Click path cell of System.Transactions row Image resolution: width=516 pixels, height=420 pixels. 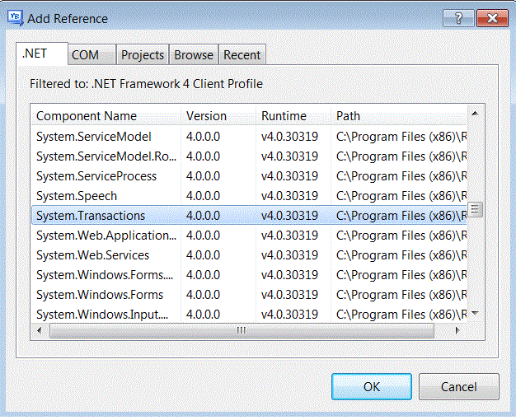coord(401,216)
